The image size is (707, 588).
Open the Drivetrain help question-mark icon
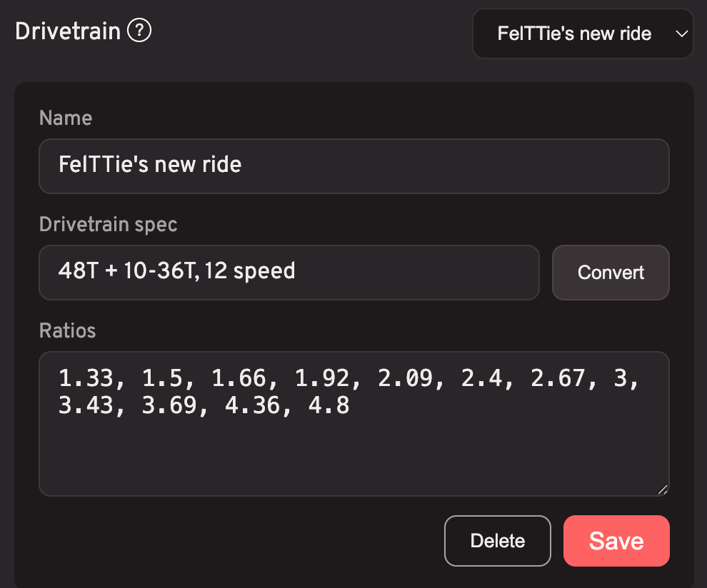click(139, 30)
